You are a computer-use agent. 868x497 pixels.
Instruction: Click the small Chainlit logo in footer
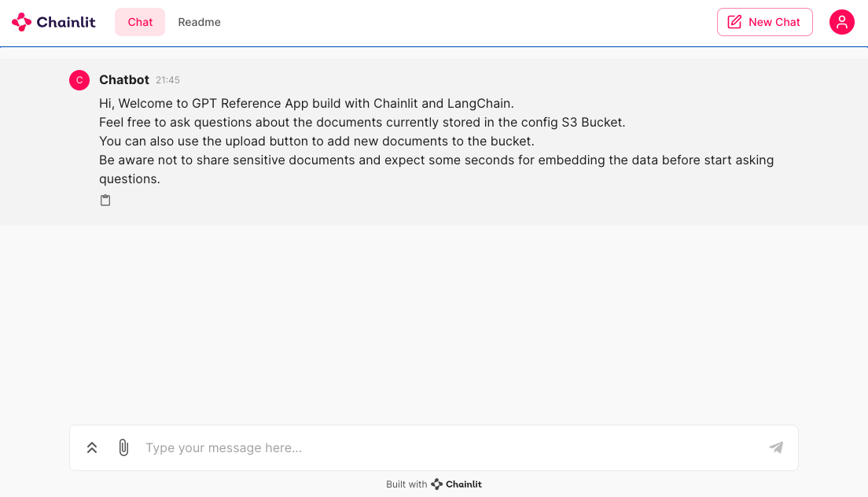437,484
